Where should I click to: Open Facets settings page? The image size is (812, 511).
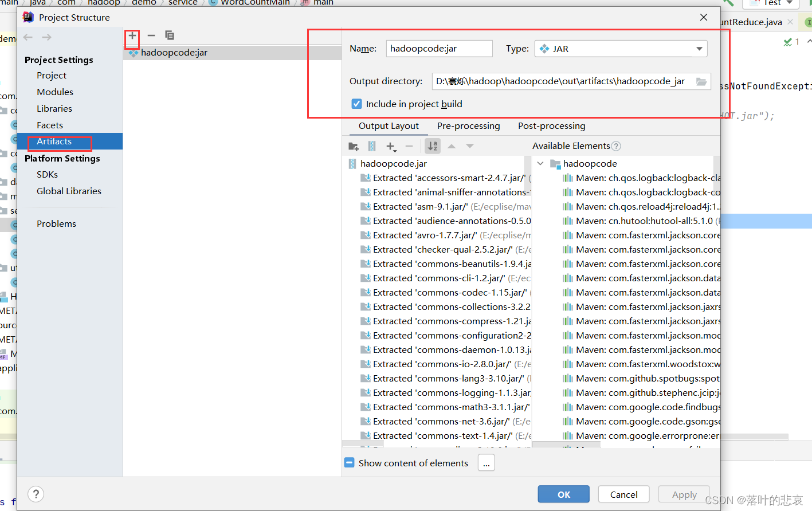coord(50,125)
